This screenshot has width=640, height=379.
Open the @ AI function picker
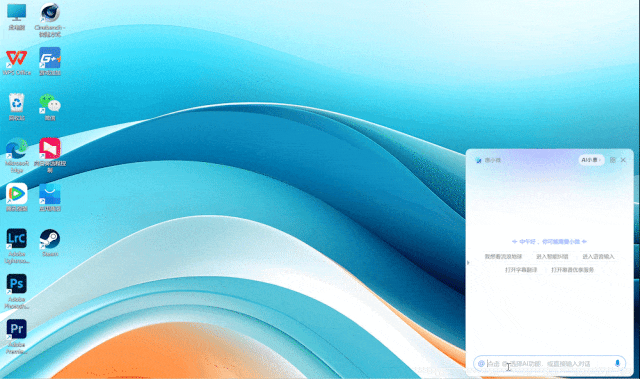click(481, 363)
